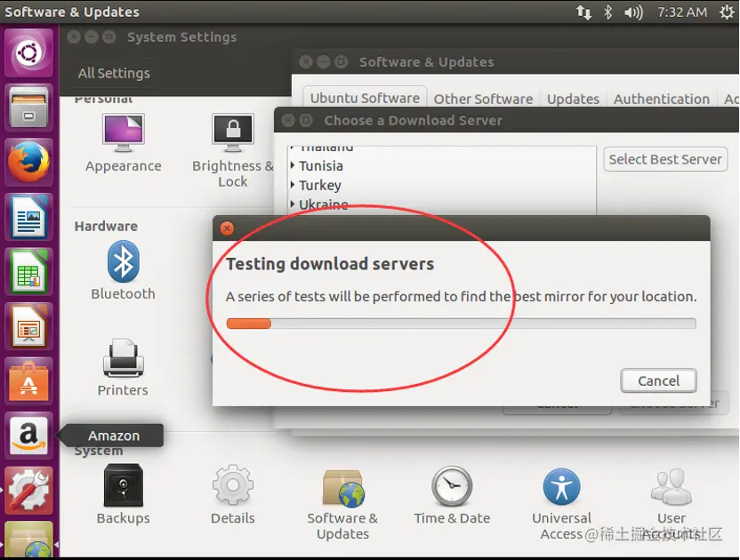740x560 pixels.
Task: Open the Amazon launcher icon
Action: [28, 436]
